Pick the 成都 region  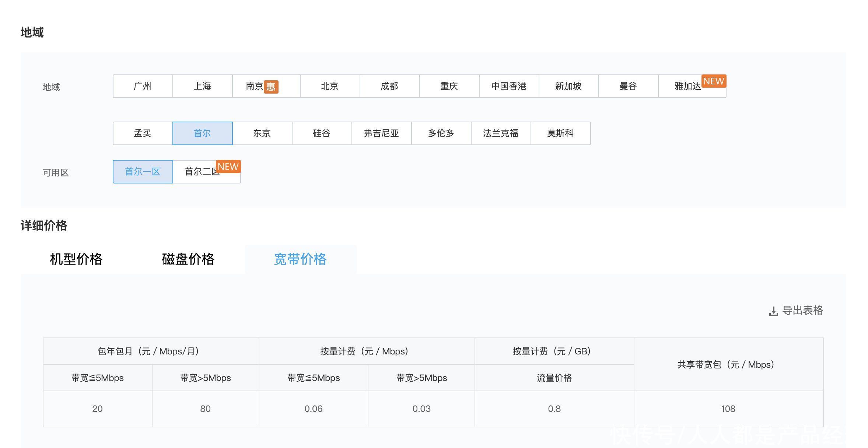pyautogui.click(x=390, y=86)
